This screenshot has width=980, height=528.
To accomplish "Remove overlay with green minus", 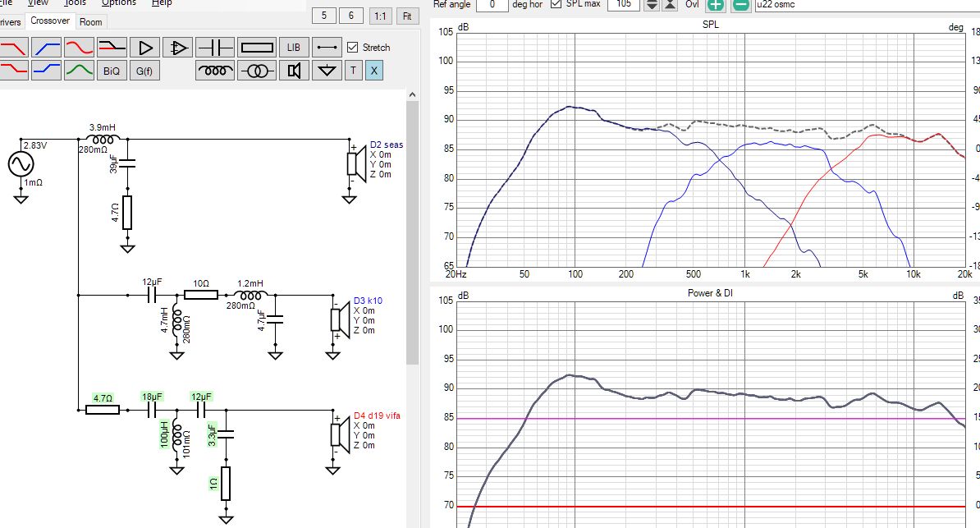I will pyautogui.click(x=741, y=4).
